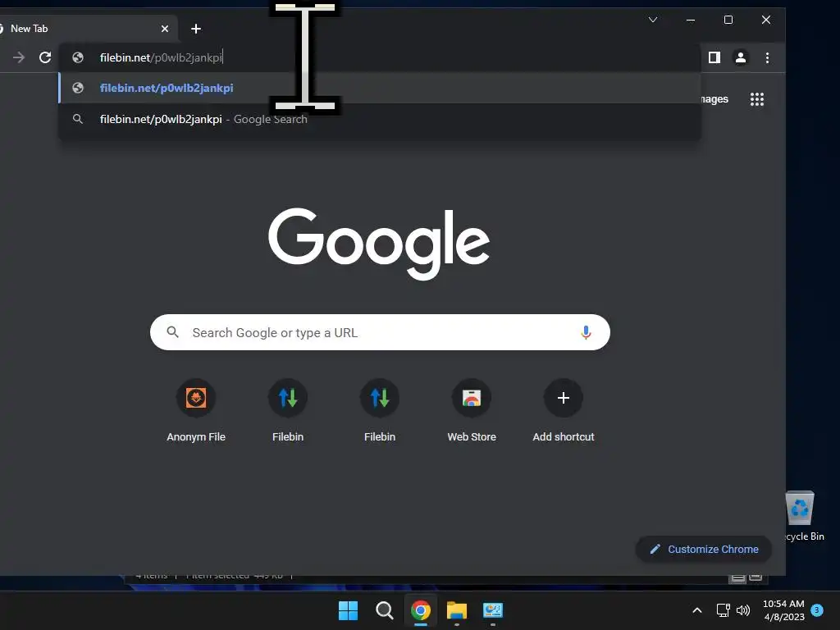
Task: Click the Customize Chrome button
Action: pos(703,549)
